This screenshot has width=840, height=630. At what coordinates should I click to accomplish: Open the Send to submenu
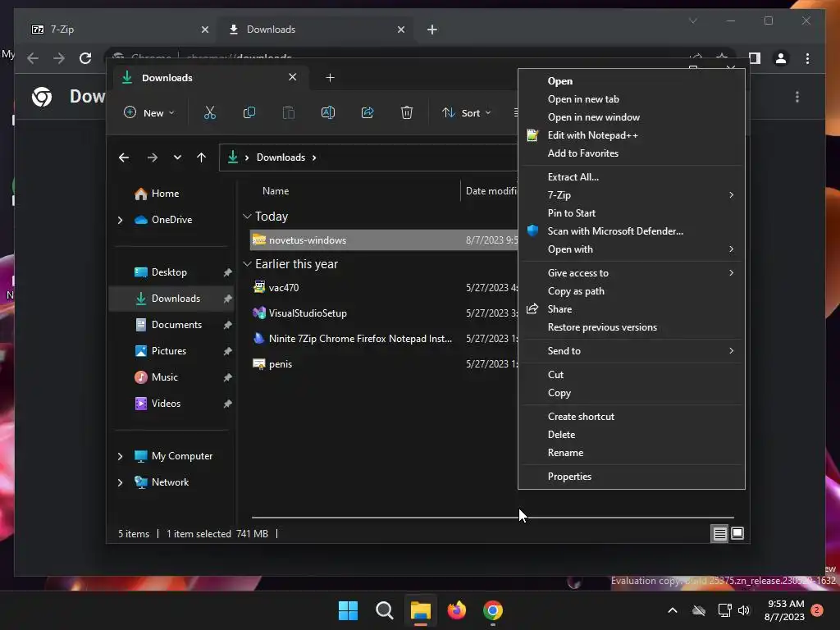[632, 351]
